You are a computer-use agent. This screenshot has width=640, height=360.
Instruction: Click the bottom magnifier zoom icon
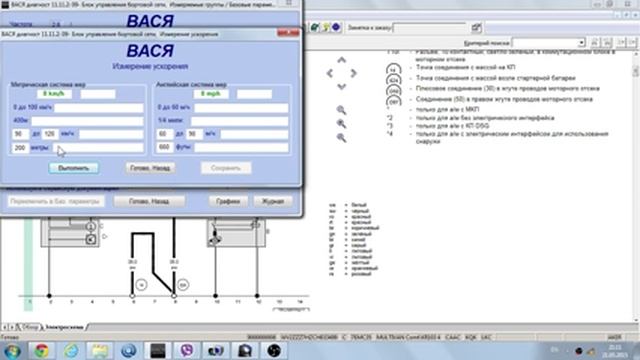click(341, 138)
